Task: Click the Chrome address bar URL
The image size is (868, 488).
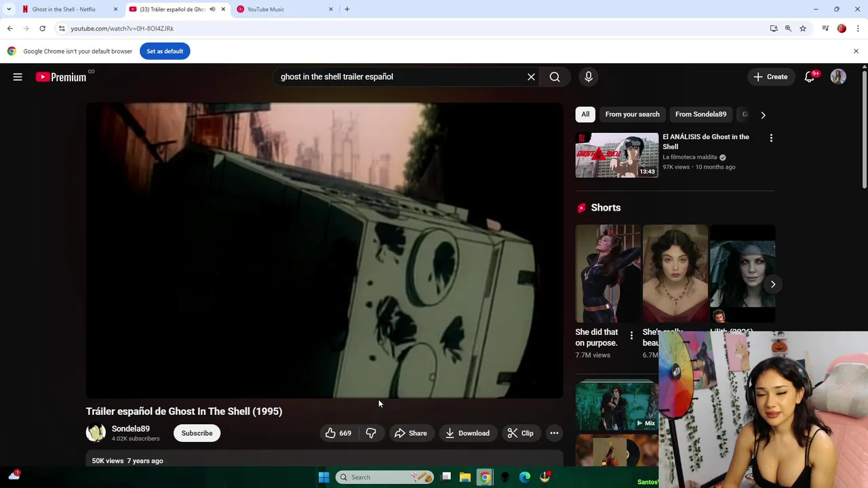Action: pyautogui.click(x=122, y=28)
